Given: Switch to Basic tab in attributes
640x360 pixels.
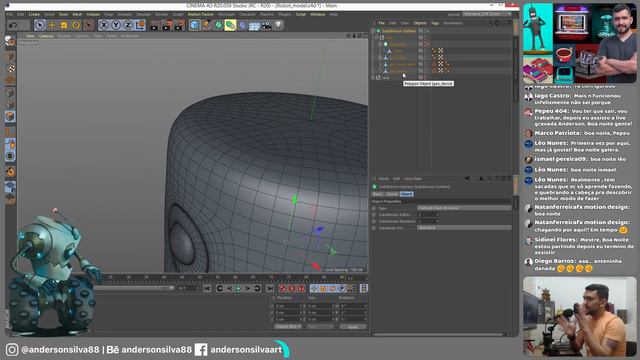Looking at the screenshot, I should (x=378, y=194).
